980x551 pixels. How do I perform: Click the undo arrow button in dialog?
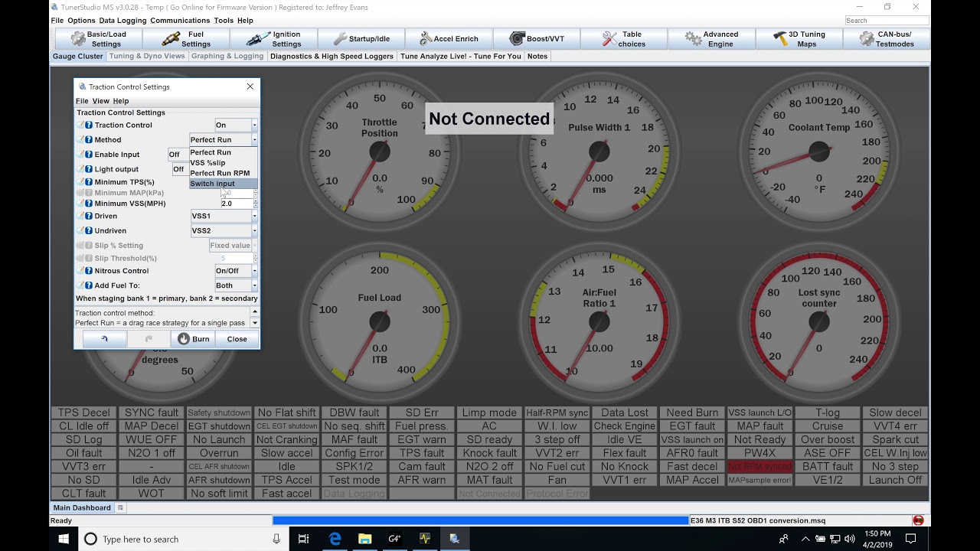(104, 339)
